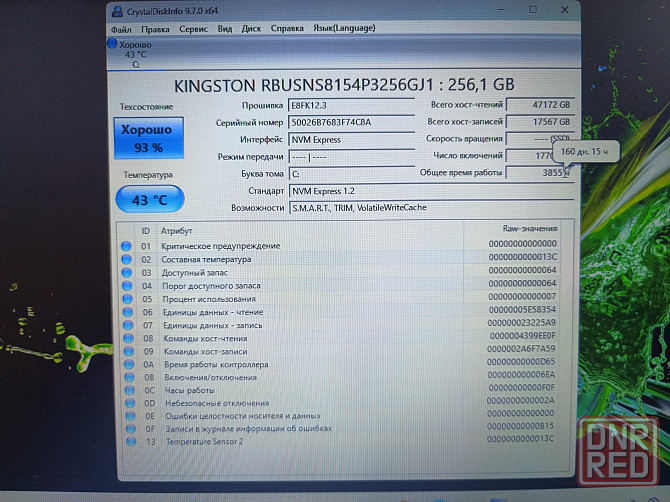The width and height of the screenshot is (670, 502).
Task: Click status icon of Единицы данных - запись row
Action: [128, 325]
